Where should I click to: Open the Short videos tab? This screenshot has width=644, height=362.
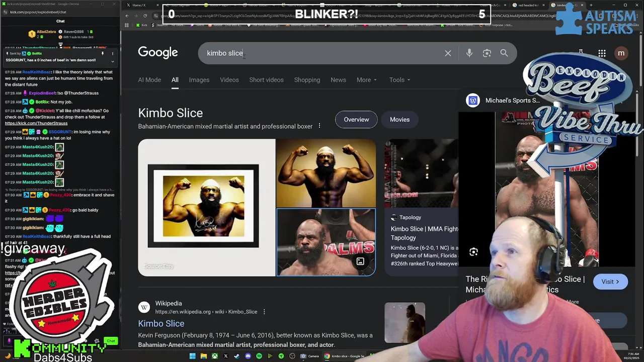[x=266, y=80]
